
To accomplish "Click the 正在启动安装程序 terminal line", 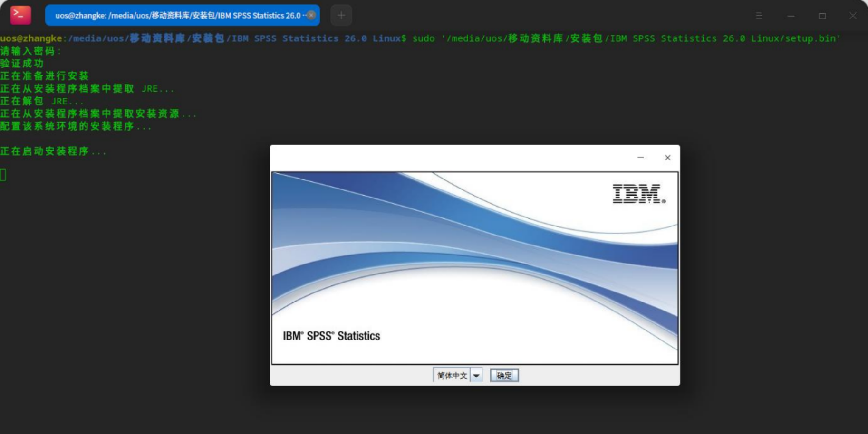I will coord(53,151).
